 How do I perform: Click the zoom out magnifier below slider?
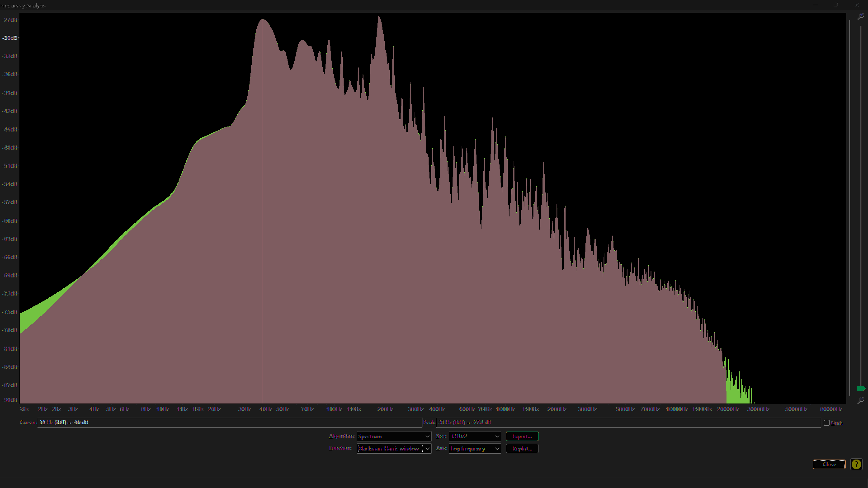pyautogui.click(x=861, y=400)
